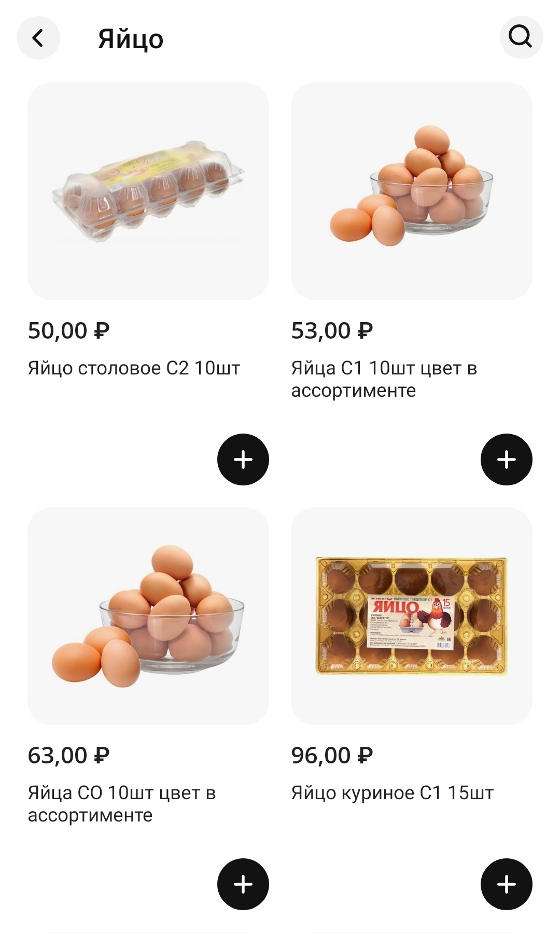The width and height of the screenshot is (560, 933).
Task: Open the golden 15-egg tray image
Action: pos(412,616)
